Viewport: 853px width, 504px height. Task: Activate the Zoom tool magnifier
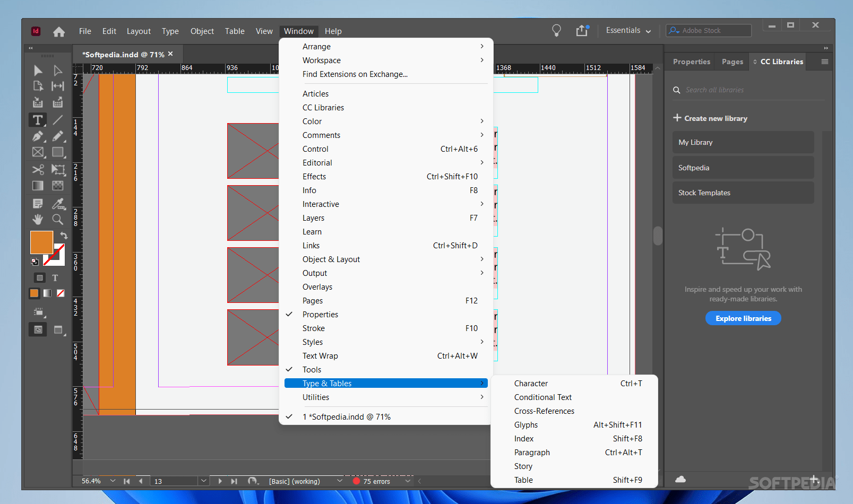tap(58, 219)
